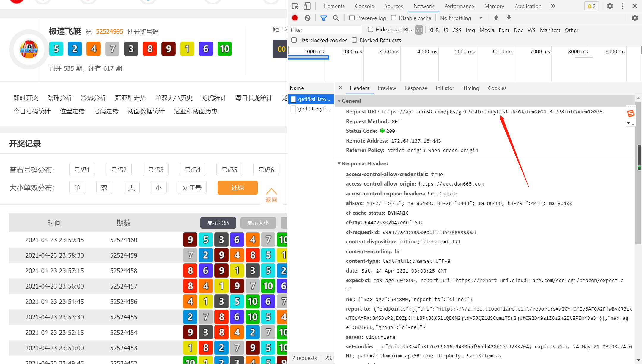642x364 pixels.
Task: Select No throttling dropdown option
Action: [x=462, y=18]
